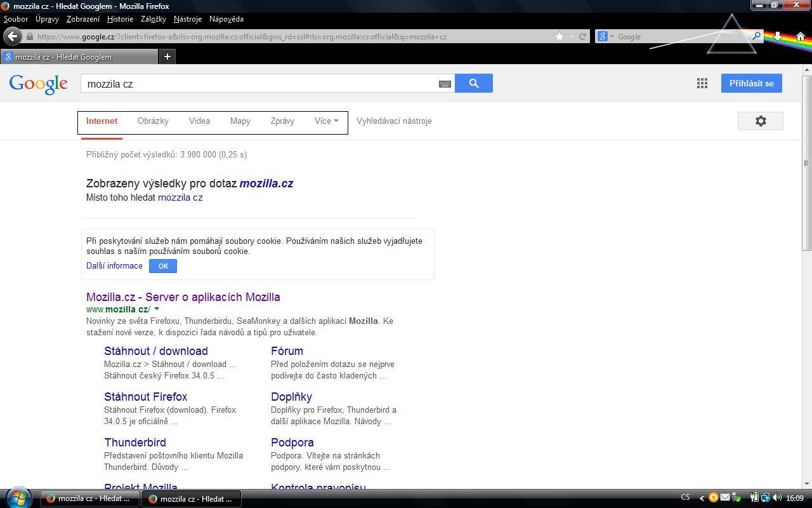Click the Google logo
This screenshot has height=508, width=812.
pos(38,83)
